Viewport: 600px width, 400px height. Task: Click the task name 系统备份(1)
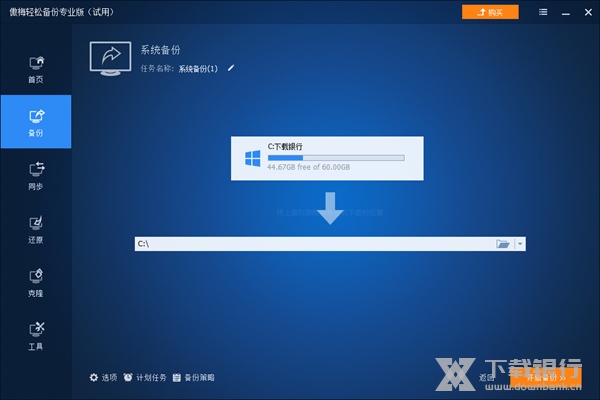[x=198, y=69]
